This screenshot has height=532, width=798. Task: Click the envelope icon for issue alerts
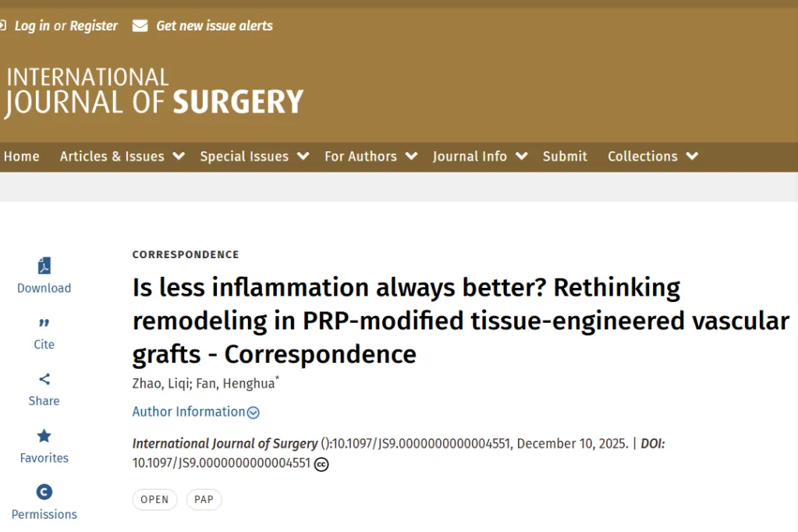pos(140,26)
